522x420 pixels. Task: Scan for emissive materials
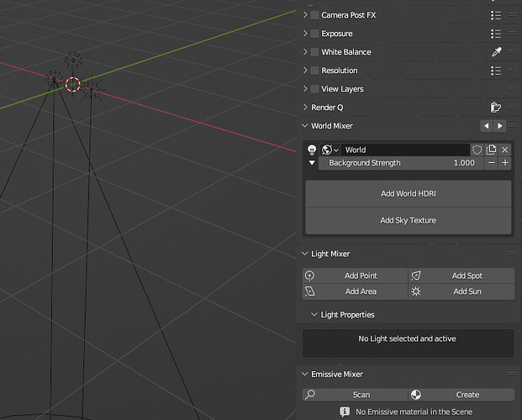click(356, 395)
